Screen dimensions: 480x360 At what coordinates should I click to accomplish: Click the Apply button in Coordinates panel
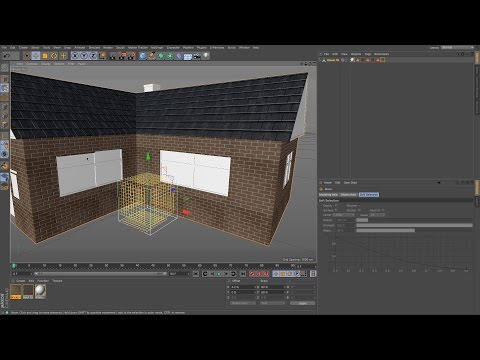pyautogui.click(x=302, y=303)
